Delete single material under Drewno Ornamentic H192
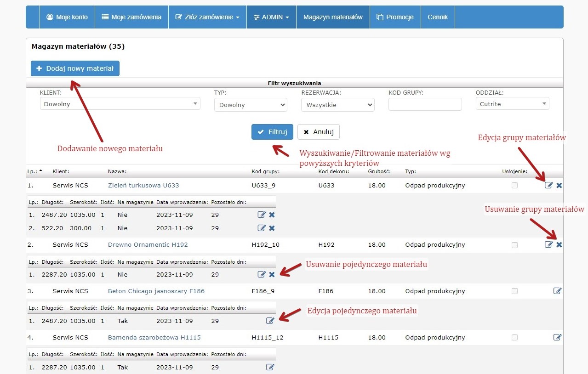Screen dimensions: 588x374 [272, 274]
